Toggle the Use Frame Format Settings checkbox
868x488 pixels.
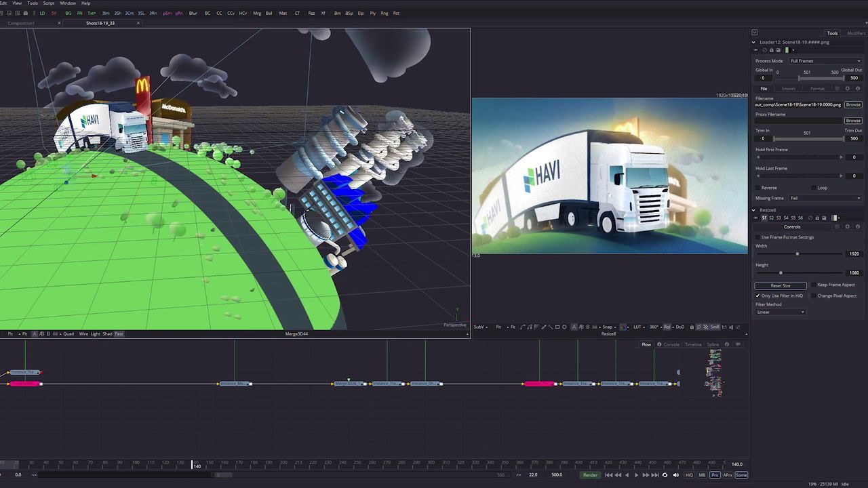757,237
